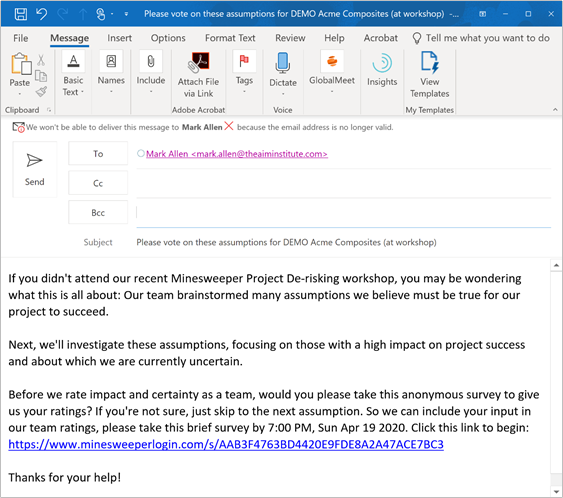Open the Insights panel icon
Screen dimensions: 563x498
click(x=382, y=70)
